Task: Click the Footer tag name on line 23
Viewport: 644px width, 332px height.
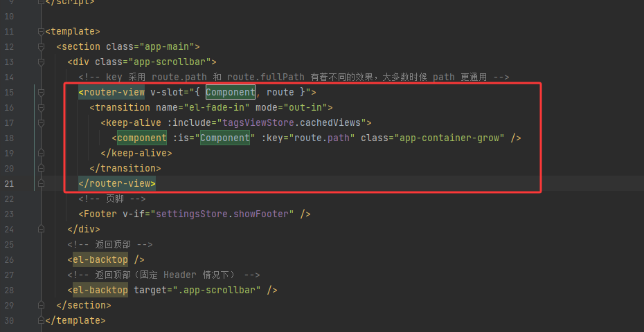Action: tap(100, 214)
